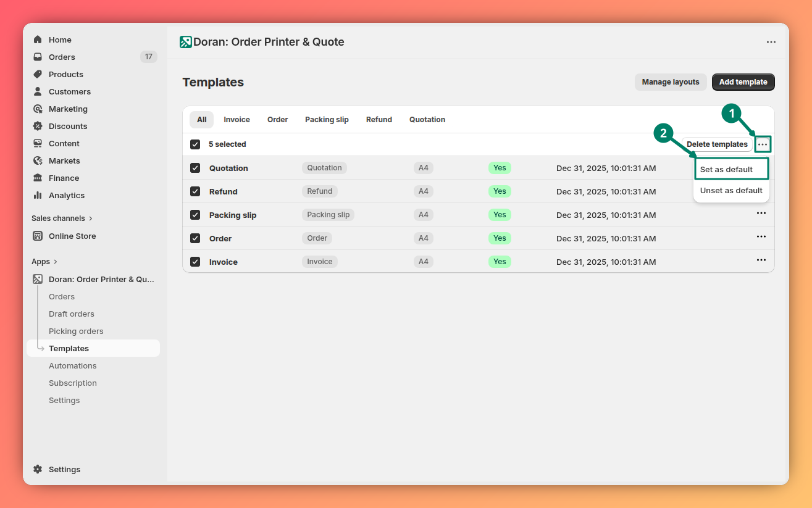Open Orders under Doran app
The height and width of the screenshot is (508, 812).
(62, 296)
